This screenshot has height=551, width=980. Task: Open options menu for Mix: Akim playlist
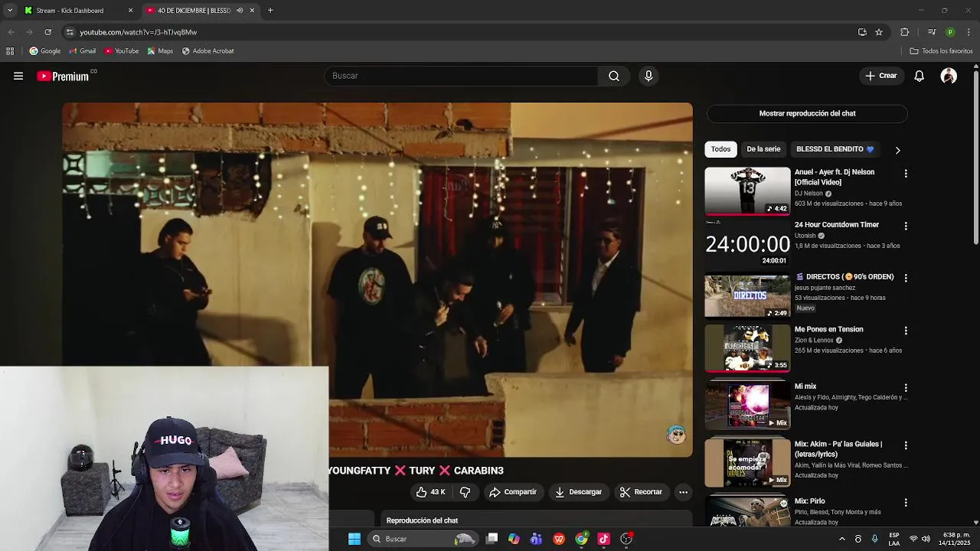coord(906,445)
